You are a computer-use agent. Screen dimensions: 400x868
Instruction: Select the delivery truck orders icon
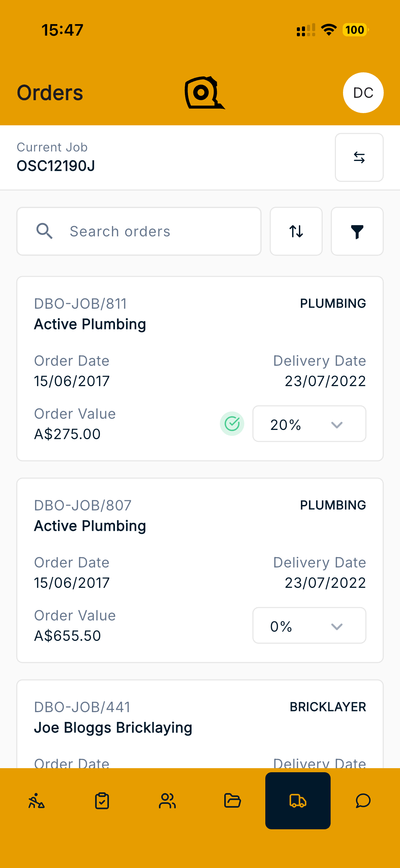(298, 801)
